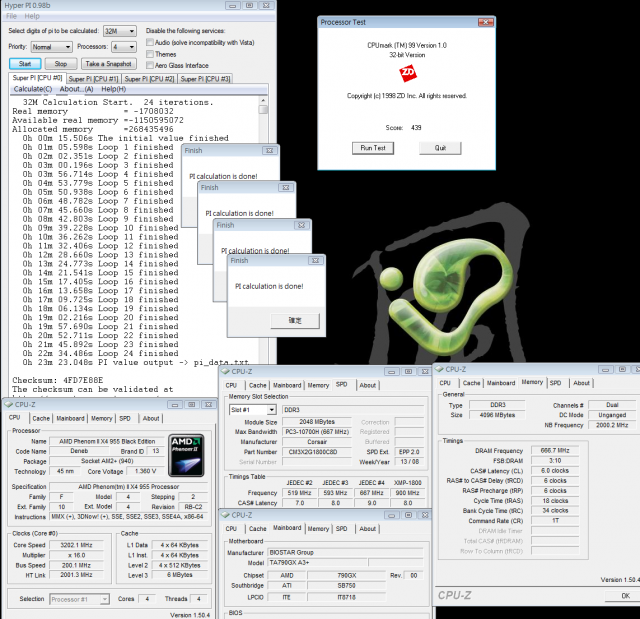Open the Calculate(C) menu
This screenshot has height=619, width=640.
pos(33,89)
